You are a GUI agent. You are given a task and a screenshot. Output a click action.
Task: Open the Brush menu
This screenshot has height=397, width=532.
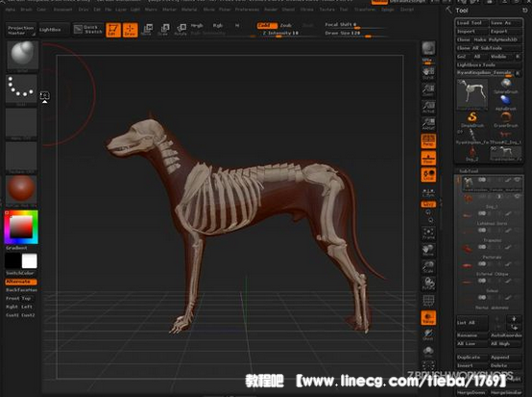point(27,10)
